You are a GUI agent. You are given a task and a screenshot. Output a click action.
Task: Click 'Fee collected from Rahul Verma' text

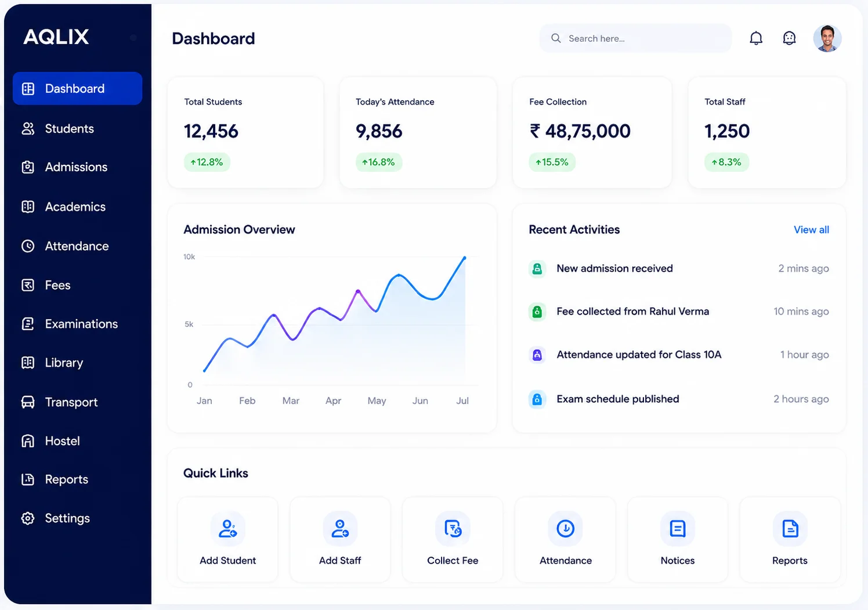(x=632, y=312)
